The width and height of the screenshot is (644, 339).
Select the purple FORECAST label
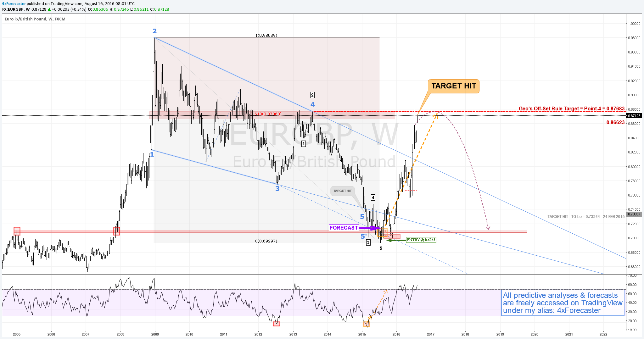344,228
